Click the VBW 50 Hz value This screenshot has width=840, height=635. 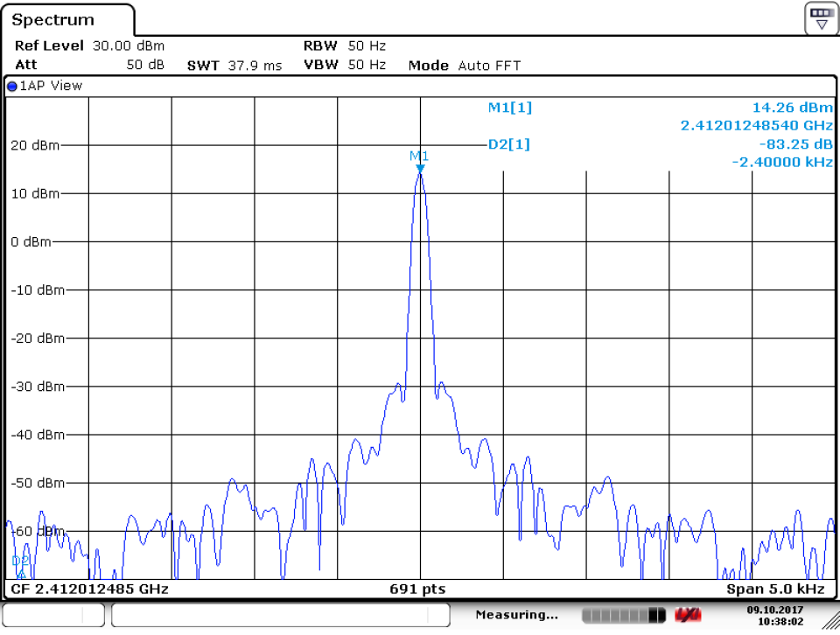tap(367, 65)
